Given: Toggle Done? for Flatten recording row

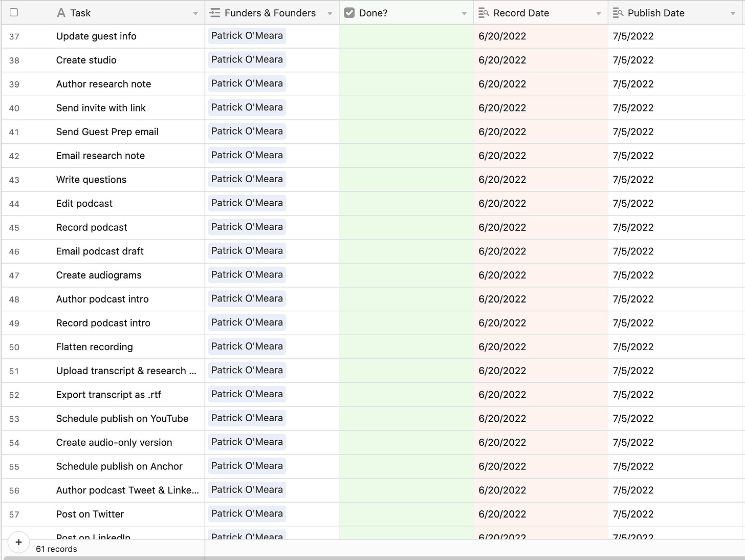Looking at the screenshot, I should pos(406,347).
